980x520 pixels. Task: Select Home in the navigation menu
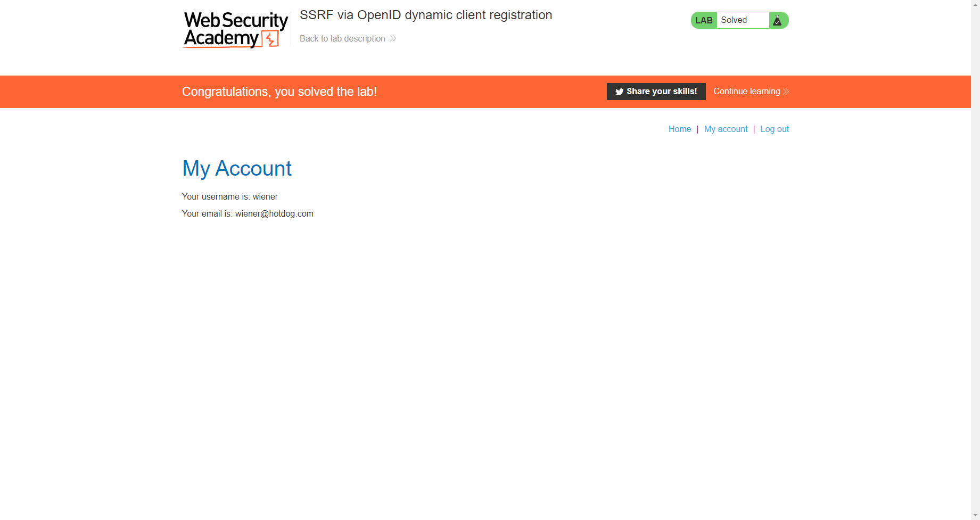click(x=679, y=129)
